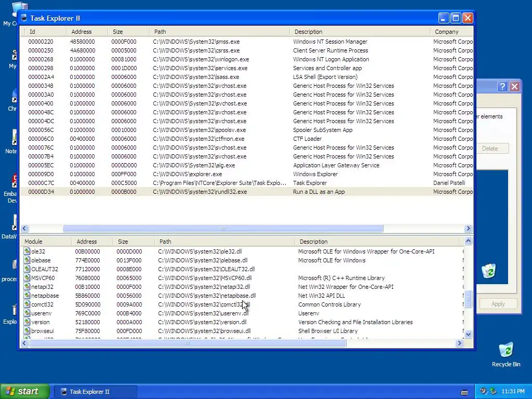Click the Recycle Bin preview icon in background dialog

click(488, 271)
